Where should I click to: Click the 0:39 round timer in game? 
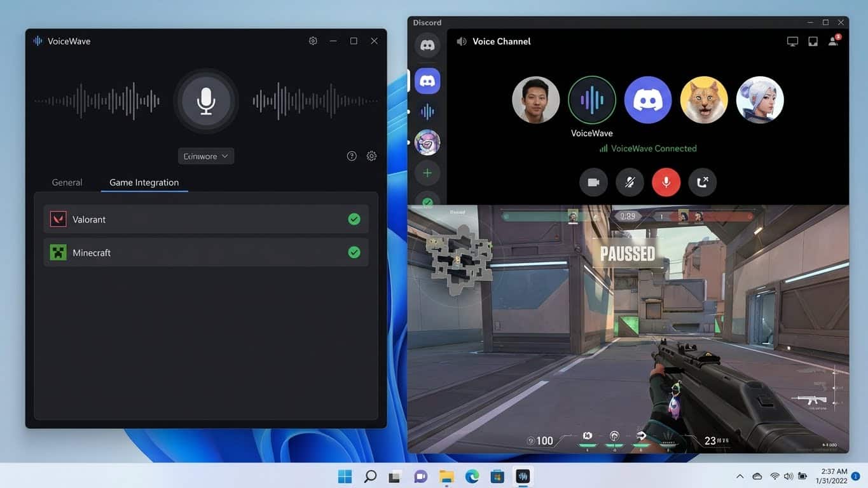click(x=628, y=216)
